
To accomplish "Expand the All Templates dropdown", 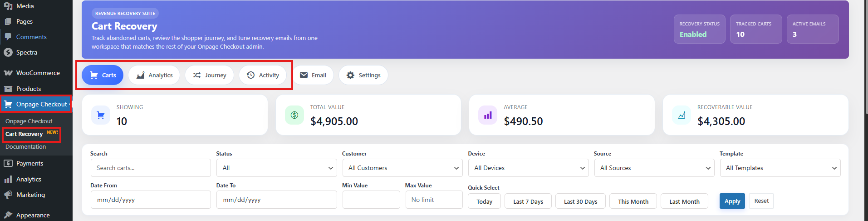I will [780, 168].
